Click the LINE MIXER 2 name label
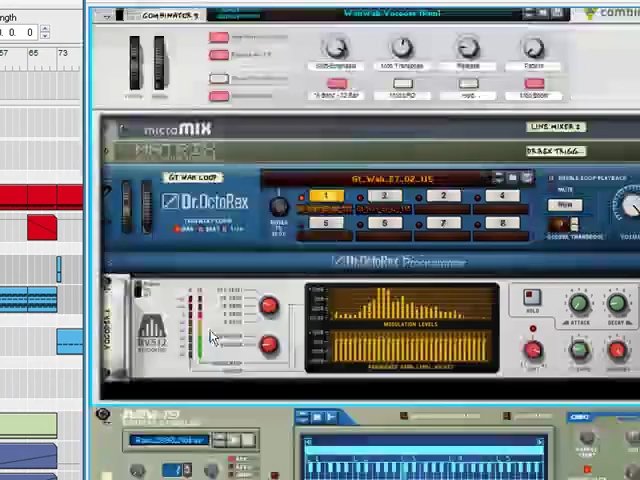640x480 pixels. pyautogui.click(x=556, y=127)
